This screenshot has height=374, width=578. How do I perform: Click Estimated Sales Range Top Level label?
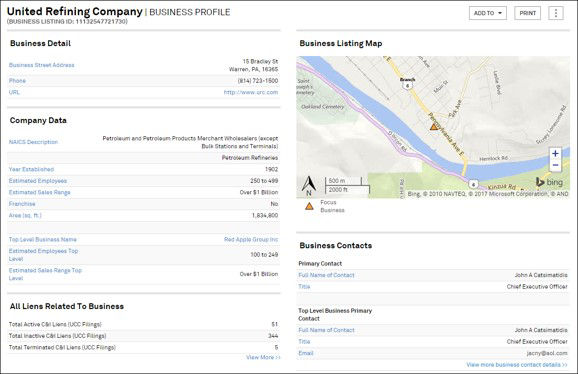click(x=45, y=274)
